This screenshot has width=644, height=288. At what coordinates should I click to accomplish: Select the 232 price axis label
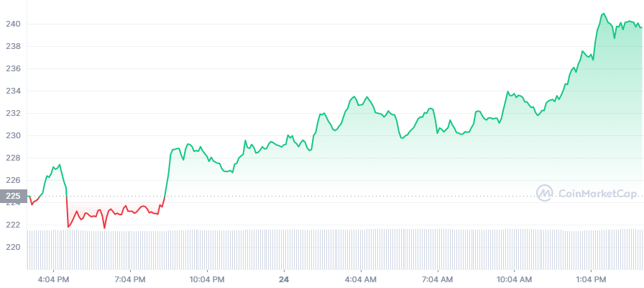pyautogui.click(x=13, y=113)
